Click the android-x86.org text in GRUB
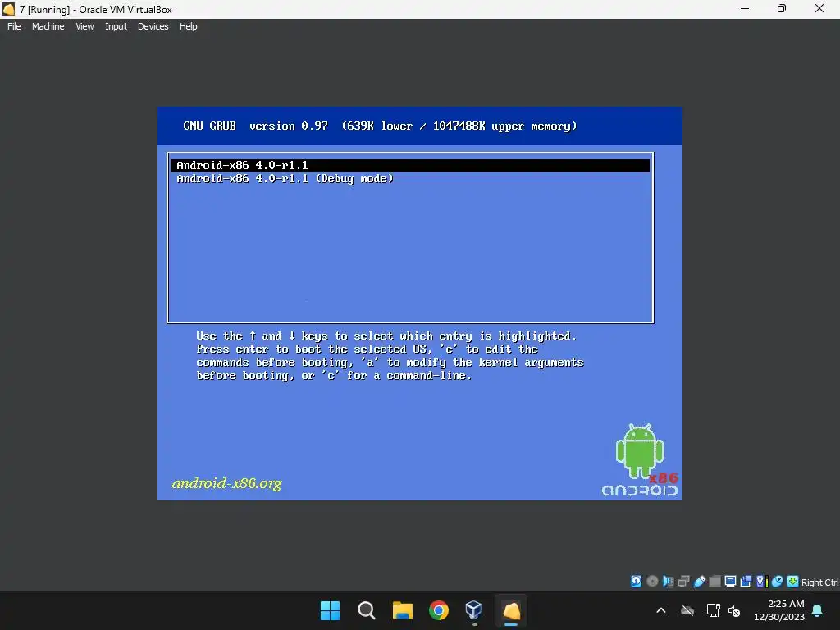Viewport: 840px width, 630px height. [226, 483]
